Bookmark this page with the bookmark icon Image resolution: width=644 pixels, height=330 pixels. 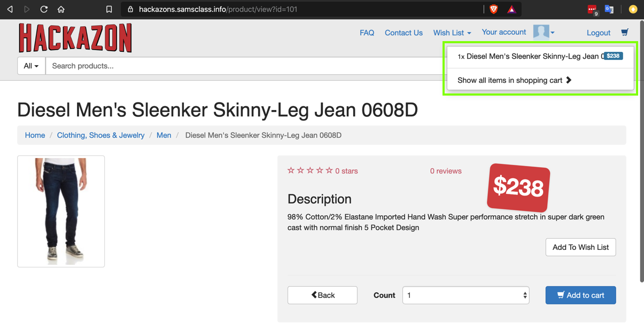point(109,9)
